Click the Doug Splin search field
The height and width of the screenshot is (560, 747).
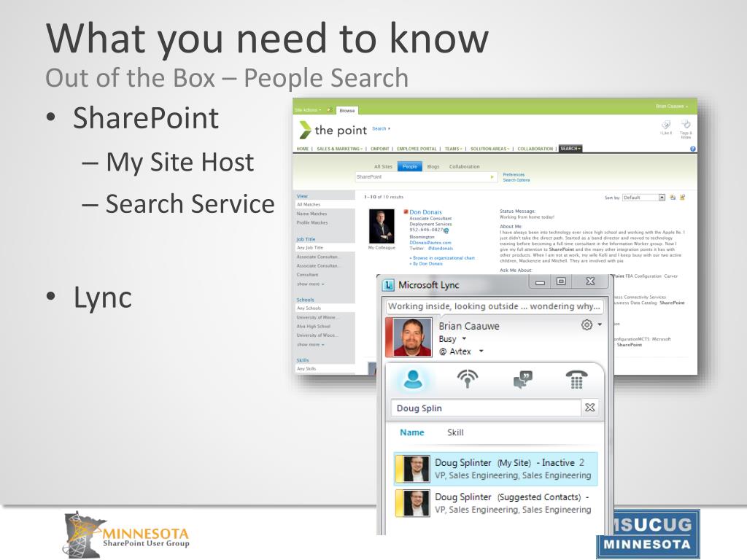coord(486,408)
